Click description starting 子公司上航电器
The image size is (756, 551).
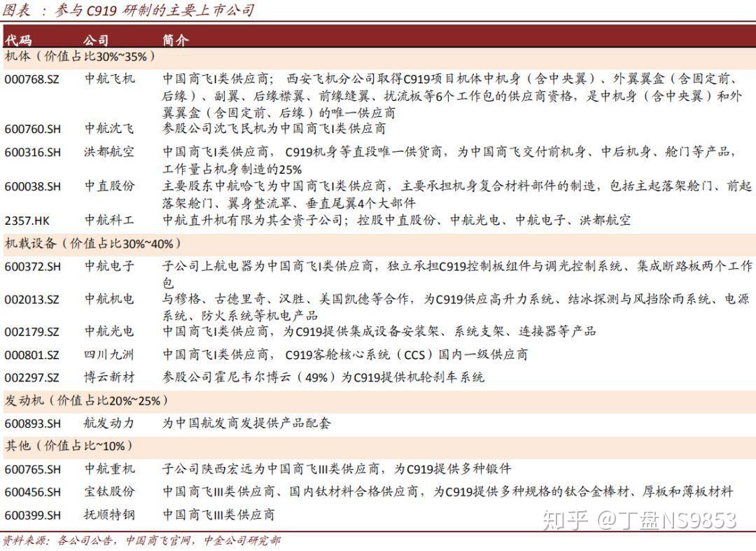tap(457, 274)
